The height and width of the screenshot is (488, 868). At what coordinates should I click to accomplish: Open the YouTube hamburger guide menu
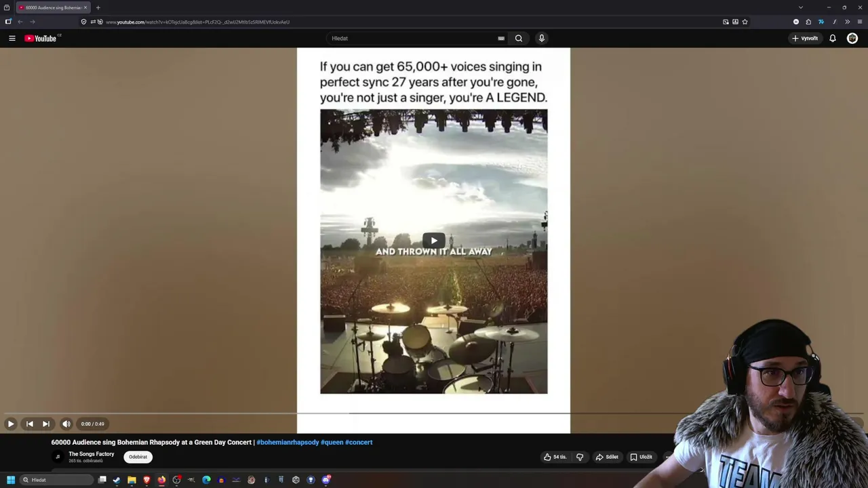pos(12,39)
